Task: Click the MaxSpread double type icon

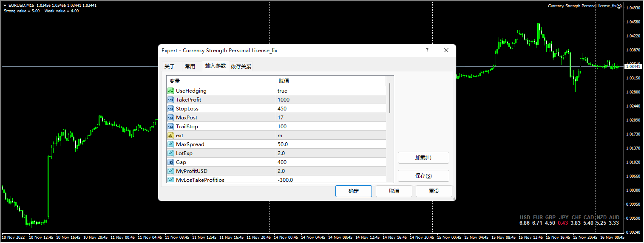Action: tap(170, 144)
